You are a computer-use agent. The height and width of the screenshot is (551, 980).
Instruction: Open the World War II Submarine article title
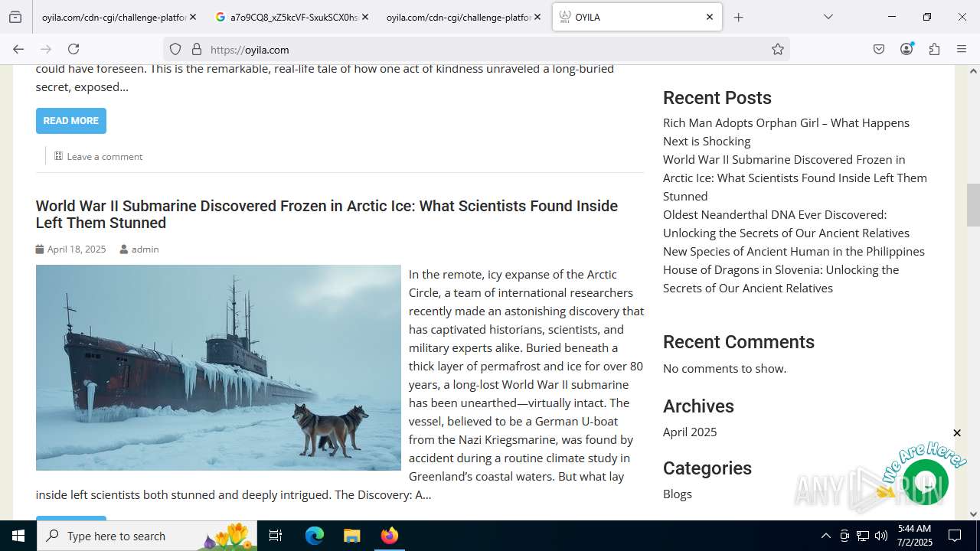327,214
